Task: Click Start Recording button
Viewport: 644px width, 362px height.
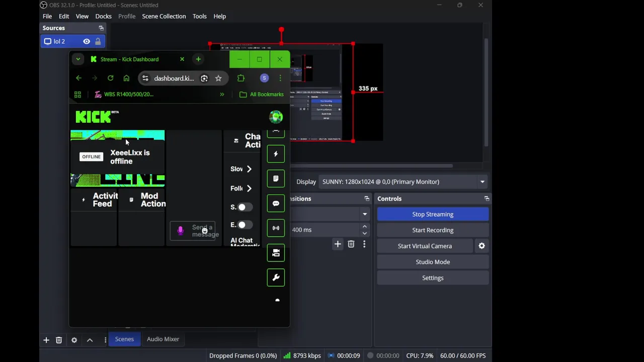Action: click(x=433, y=230)
